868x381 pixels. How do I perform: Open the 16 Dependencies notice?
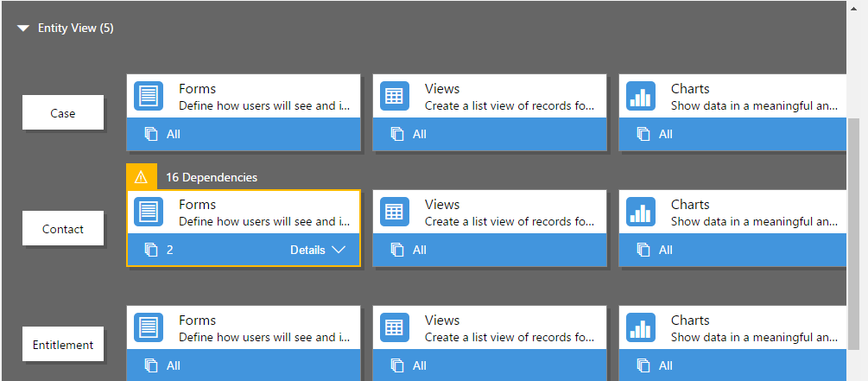coord(212,177)
